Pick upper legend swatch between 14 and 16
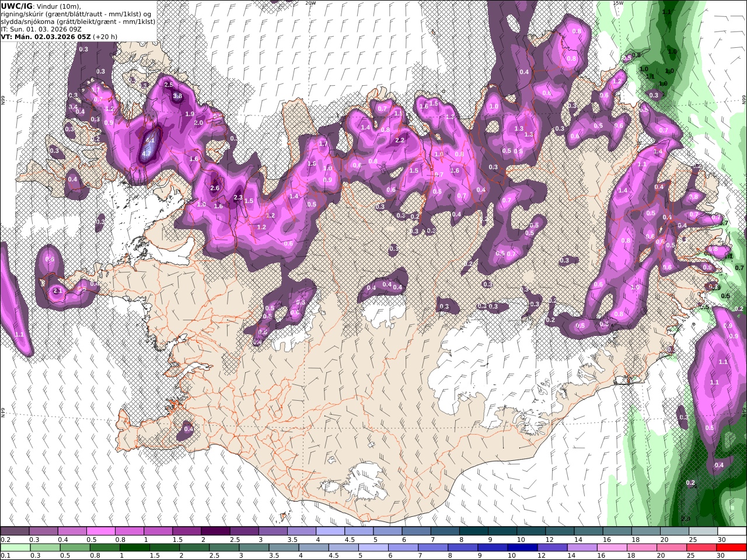The image size is (747, 560). click(x=588, y=531)
